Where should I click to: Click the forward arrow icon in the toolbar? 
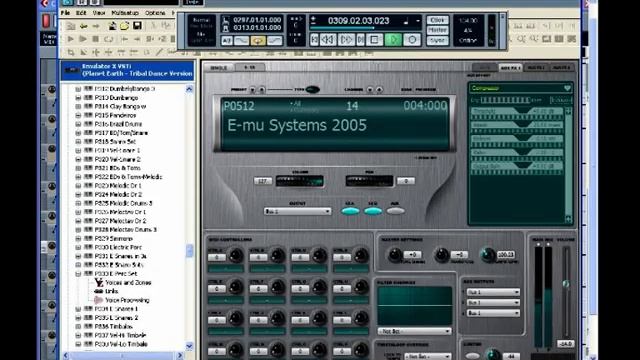(x=96, y=26)
